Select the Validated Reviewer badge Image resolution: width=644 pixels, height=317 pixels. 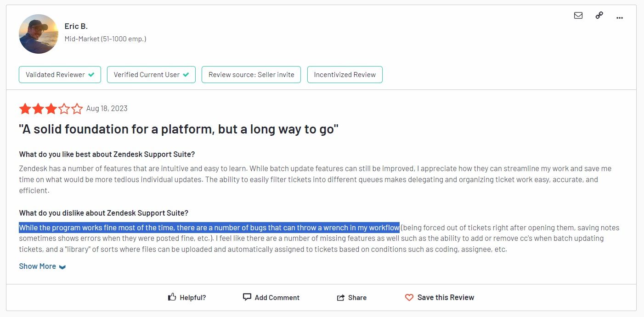coord(55,75)
